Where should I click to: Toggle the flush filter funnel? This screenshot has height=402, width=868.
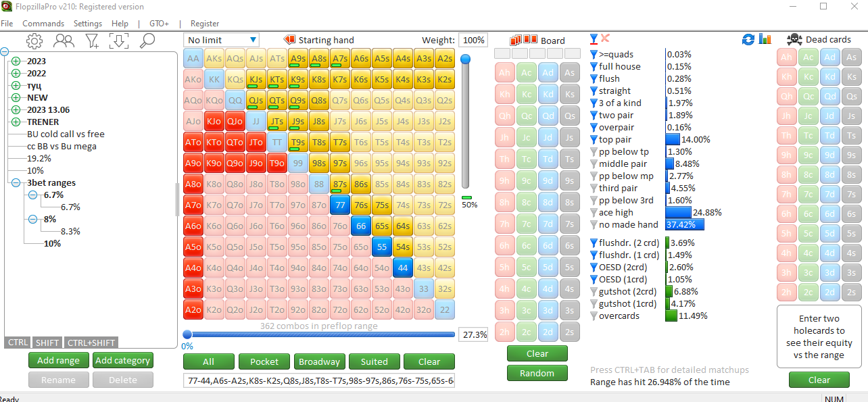[x=594, y=79]
